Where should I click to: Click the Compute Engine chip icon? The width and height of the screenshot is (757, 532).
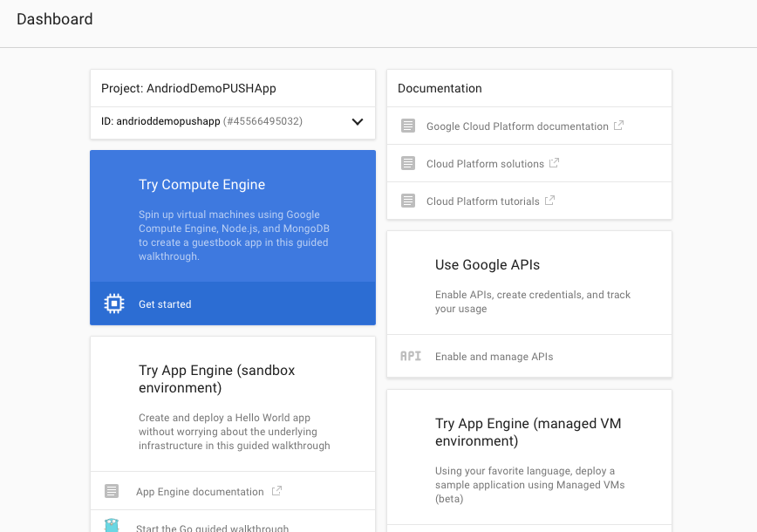pos(113,304)
